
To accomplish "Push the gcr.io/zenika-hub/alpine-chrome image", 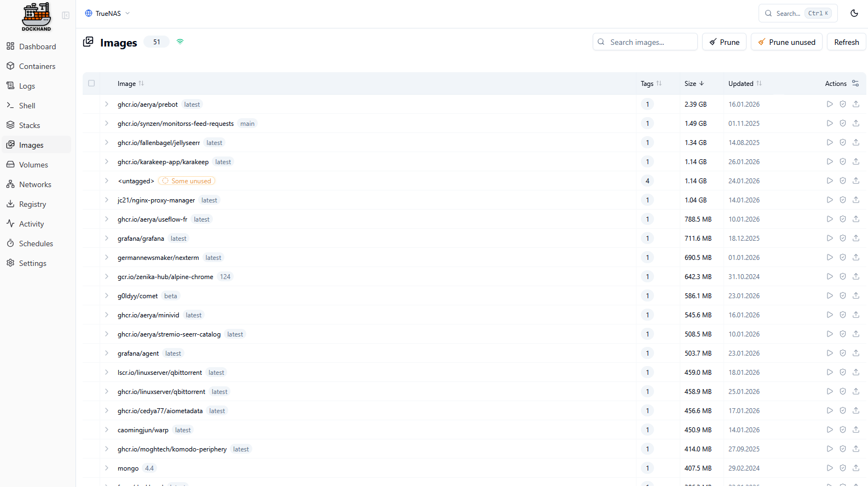I will [x=856, y=276].
